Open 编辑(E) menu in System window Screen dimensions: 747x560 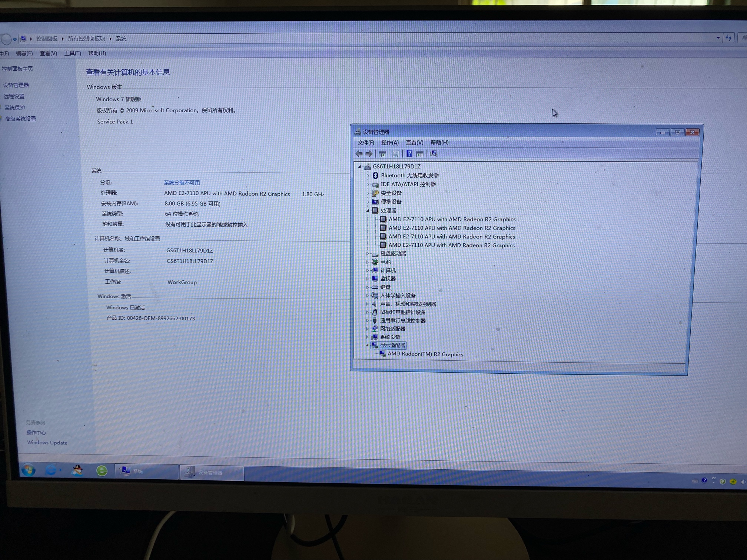24,53
